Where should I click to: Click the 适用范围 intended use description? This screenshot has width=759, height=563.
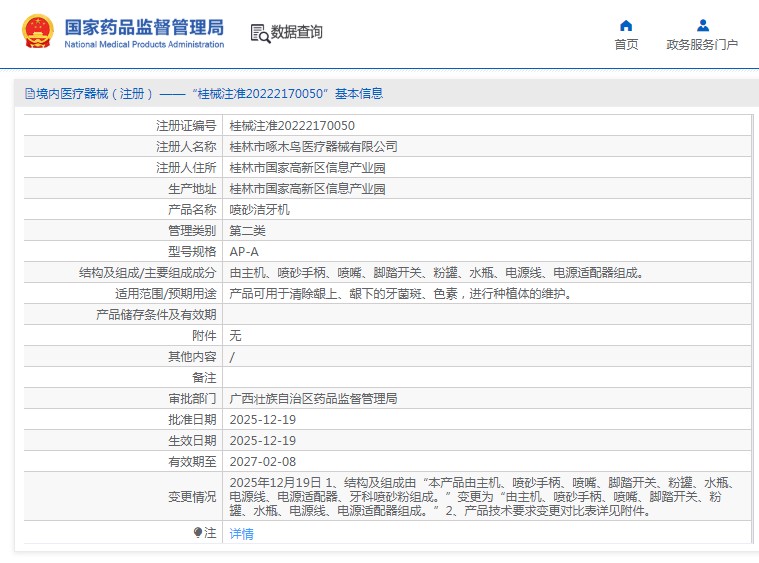coord(400,294)
